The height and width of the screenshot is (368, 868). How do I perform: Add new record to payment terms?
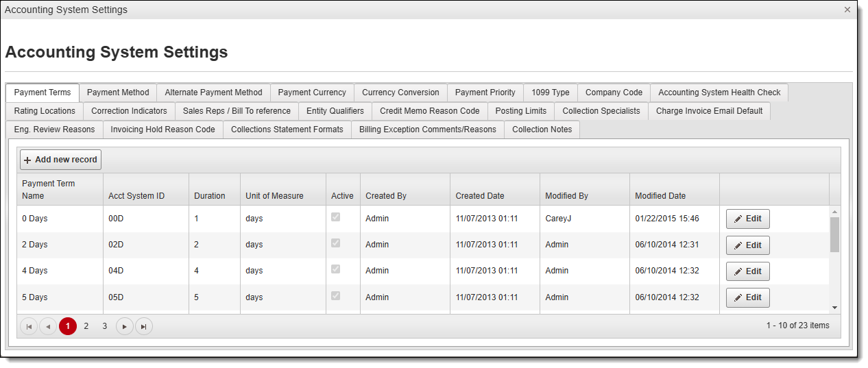(60, 160)
